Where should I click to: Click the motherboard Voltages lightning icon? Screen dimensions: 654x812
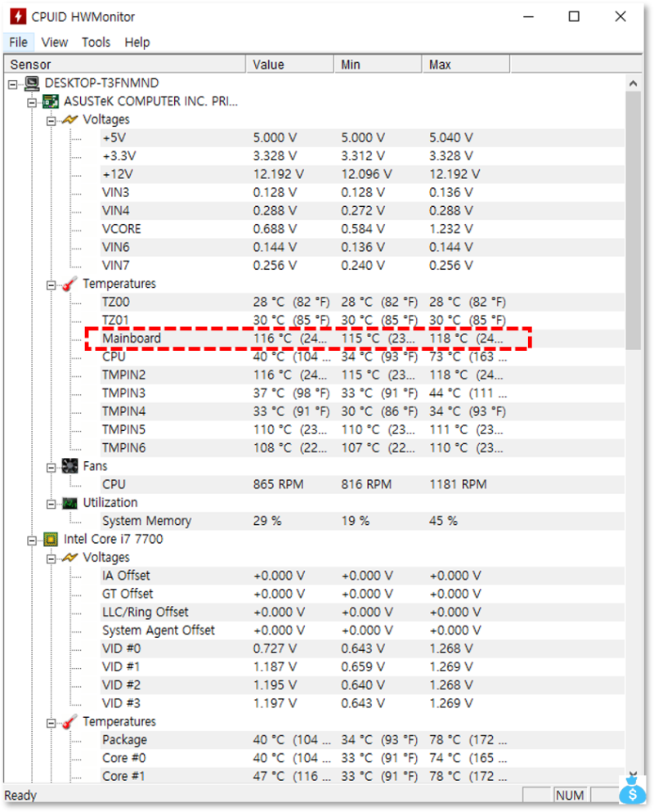[x=70, y=119]
